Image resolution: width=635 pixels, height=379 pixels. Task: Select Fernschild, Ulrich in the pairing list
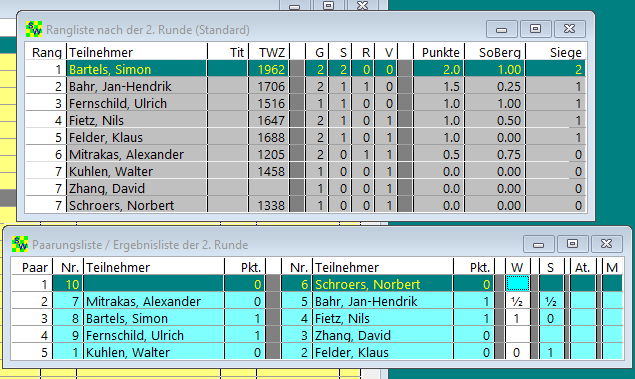135,336
